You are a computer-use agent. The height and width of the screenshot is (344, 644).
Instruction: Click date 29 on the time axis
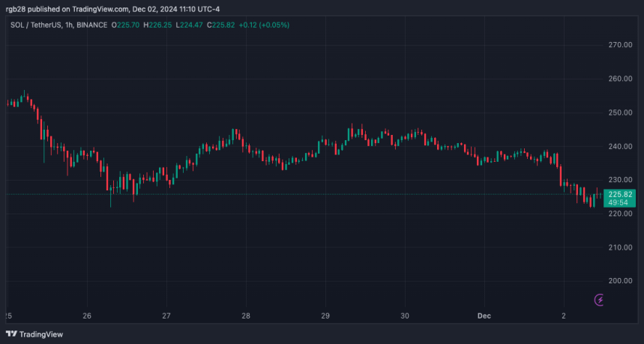click(325, 316)
